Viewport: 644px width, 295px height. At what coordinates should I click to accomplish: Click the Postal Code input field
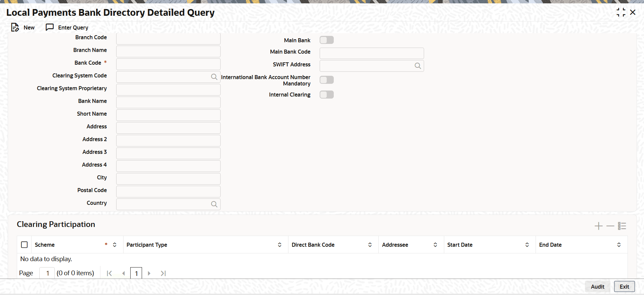click(x=168, y=191)
